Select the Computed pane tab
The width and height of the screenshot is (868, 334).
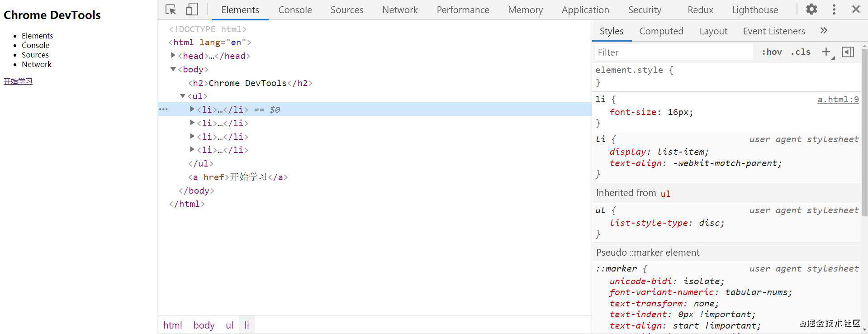(661, 31)
